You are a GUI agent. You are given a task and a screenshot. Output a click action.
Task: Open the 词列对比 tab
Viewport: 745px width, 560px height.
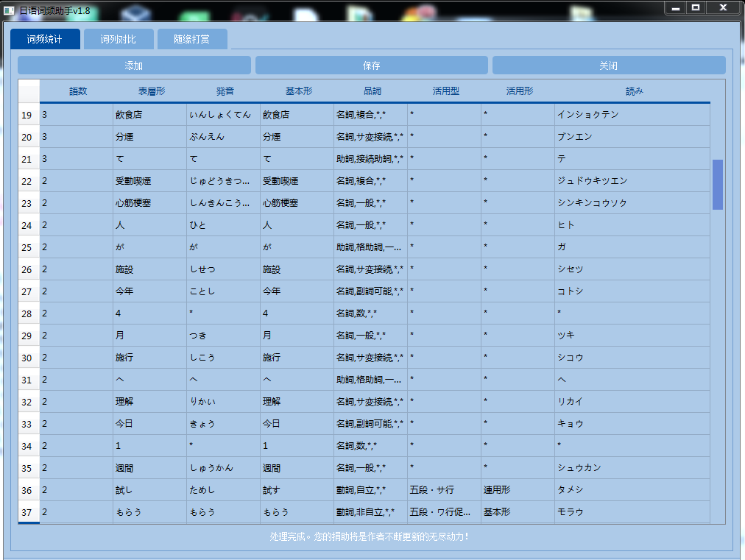click(x=119, y=39)
